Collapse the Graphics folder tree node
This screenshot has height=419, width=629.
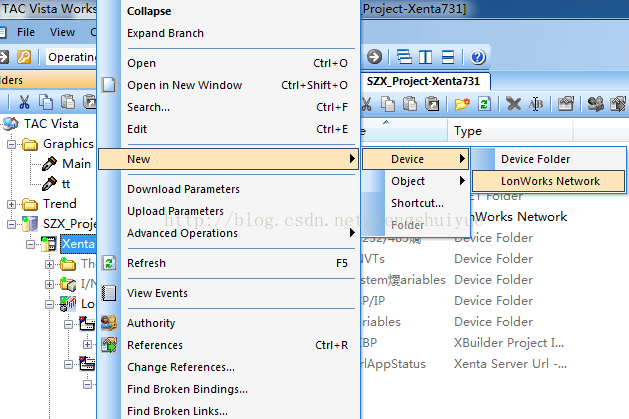click(12, 144)
